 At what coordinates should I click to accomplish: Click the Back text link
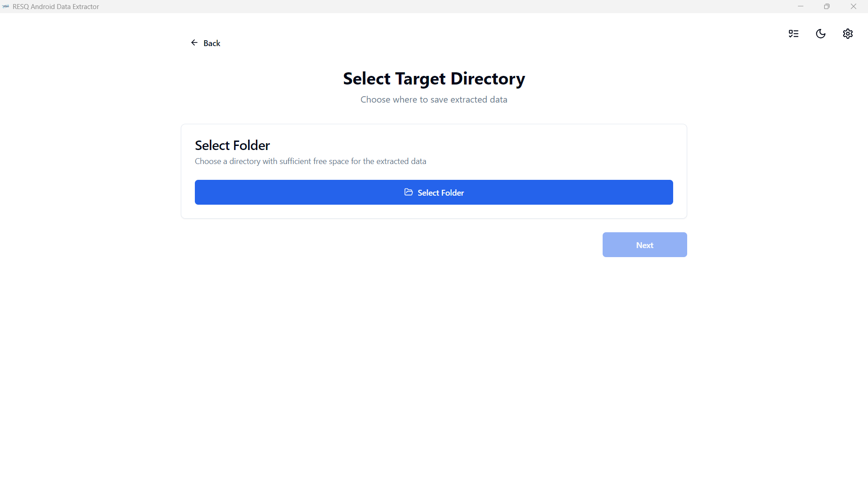coord(212,43)
